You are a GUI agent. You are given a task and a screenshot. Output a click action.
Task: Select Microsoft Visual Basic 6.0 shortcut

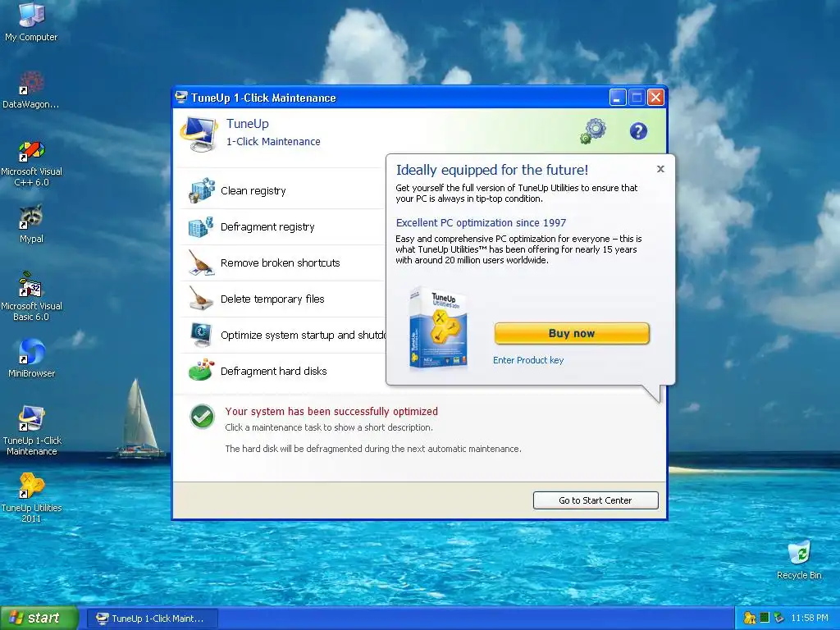(x=31, y=297)
